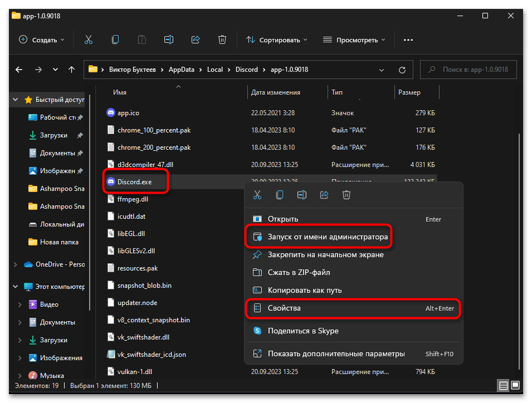This screenshot has height=403, width=532.
Task: Select Свойства in the context menu
Action: click(284, 308)
